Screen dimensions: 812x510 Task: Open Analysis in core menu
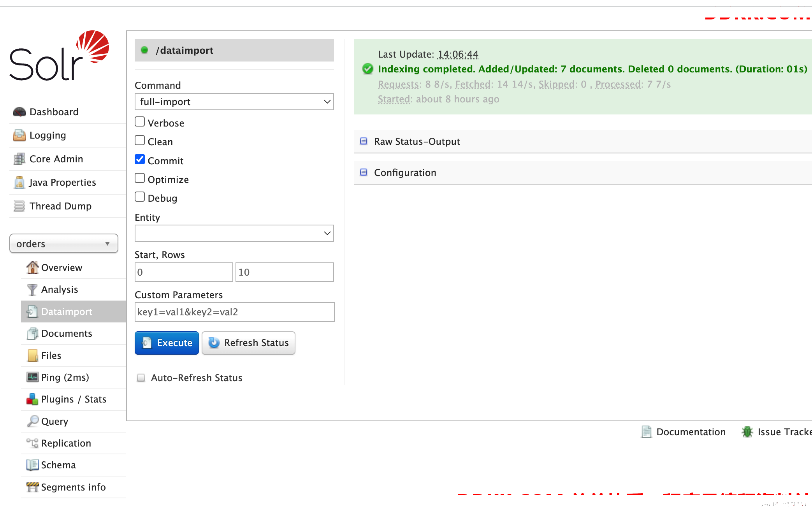60,289
